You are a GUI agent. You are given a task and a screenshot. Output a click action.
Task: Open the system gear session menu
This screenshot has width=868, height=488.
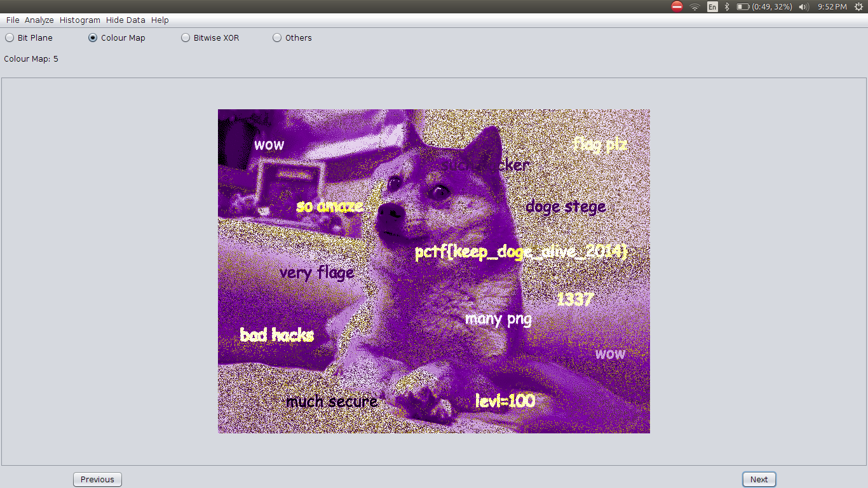pyautogui.click(x=858, y=6)
